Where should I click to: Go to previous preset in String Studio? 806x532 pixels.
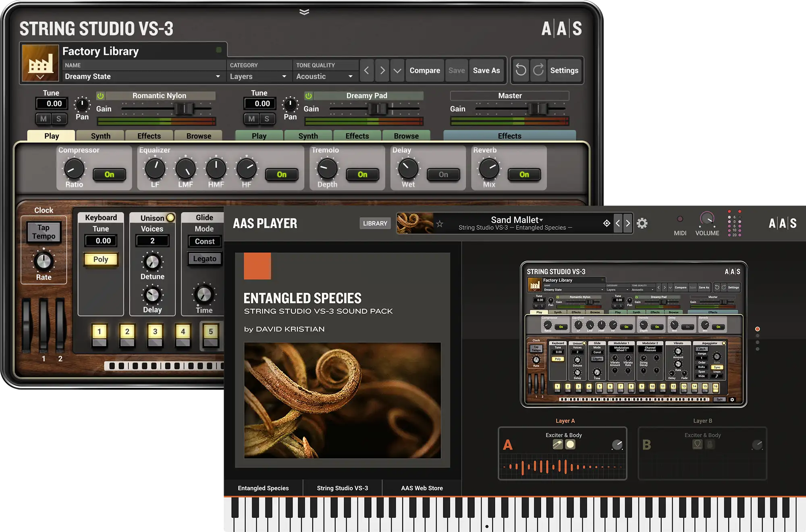(366, 71)
